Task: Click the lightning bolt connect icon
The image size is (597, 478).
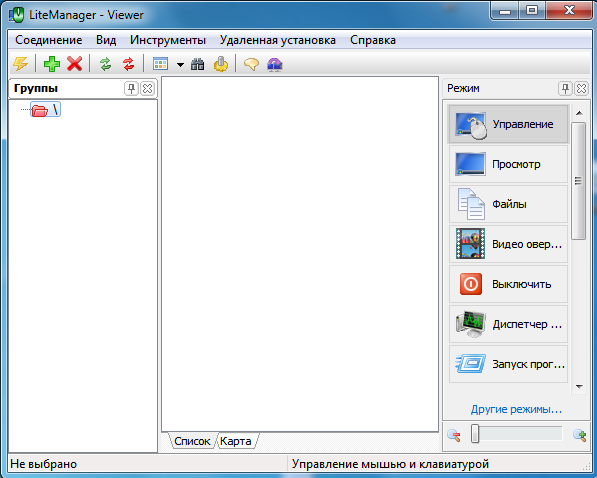Action: coord(20,64)
